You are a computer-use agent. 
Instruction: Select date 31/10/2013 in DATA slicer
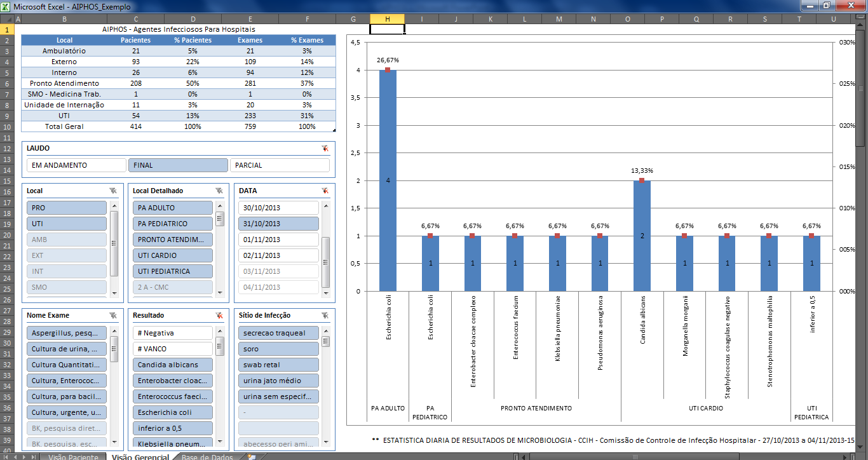coord(278,224)
